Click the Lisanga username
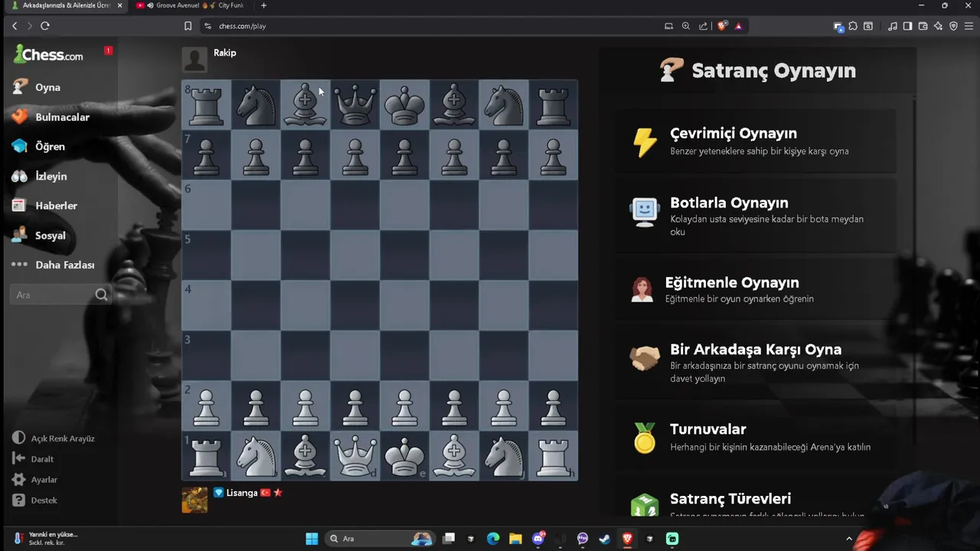Image resolution: width=980 pixels, height=551 pixels. (x=242, y=493)
